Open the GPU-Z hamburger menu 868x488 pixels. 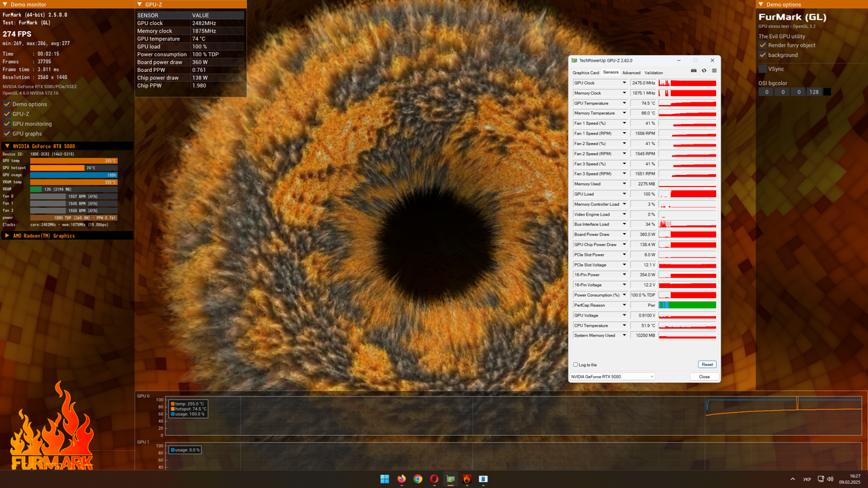714,70
